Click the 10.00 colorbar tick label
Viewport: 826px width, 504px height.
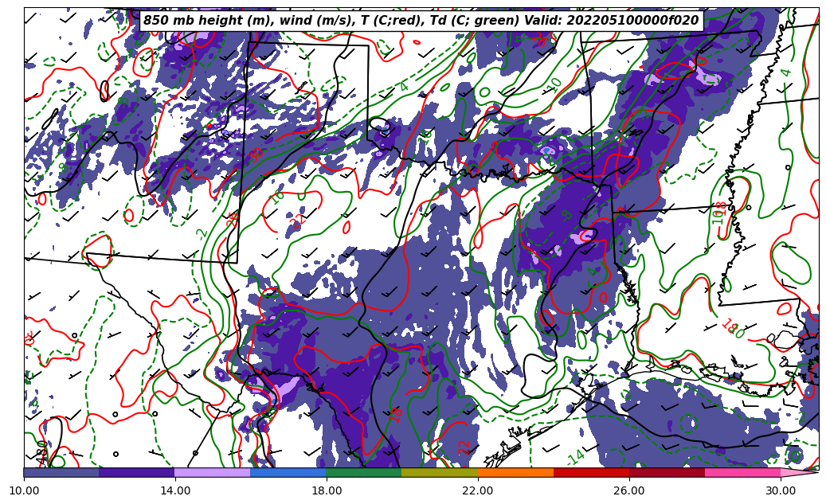24,490
